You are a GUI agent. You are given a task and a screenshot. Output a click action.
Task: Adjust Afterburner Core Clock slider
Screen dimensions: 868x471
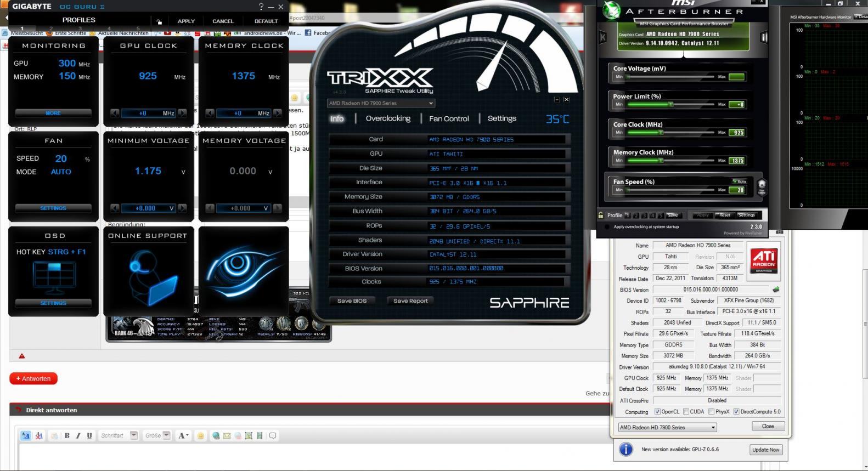pos(669,132)
